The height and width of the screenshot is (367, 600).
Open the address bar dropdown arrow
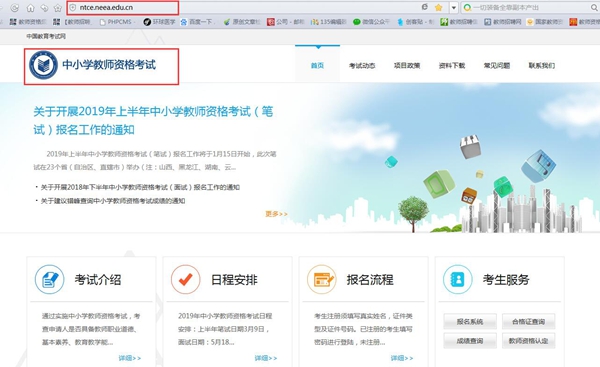(453, 7)
